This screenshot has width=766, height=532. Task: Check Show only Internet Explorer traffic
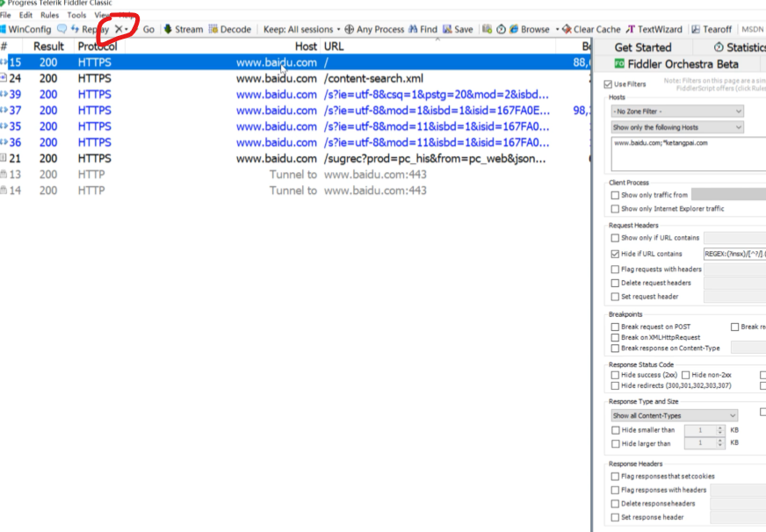tap(615, 209)
